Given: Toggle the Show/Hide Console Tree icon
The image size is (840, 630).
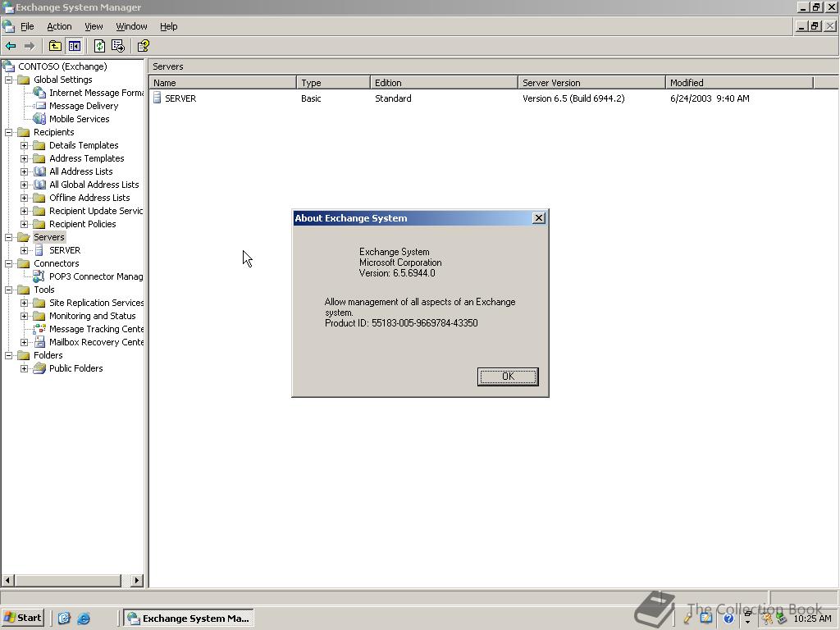Looking at the screenshot, I should (74, 46).
